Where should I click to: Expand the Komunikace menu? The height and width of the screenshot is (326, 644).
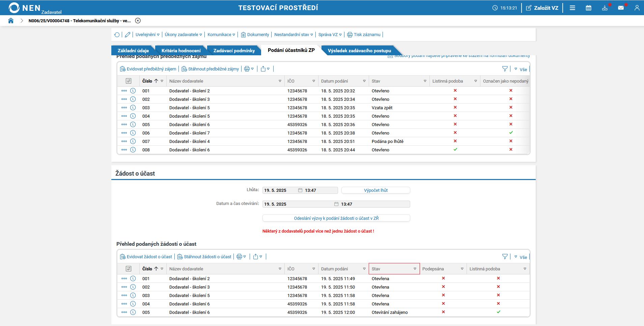(x=221, y=35)
